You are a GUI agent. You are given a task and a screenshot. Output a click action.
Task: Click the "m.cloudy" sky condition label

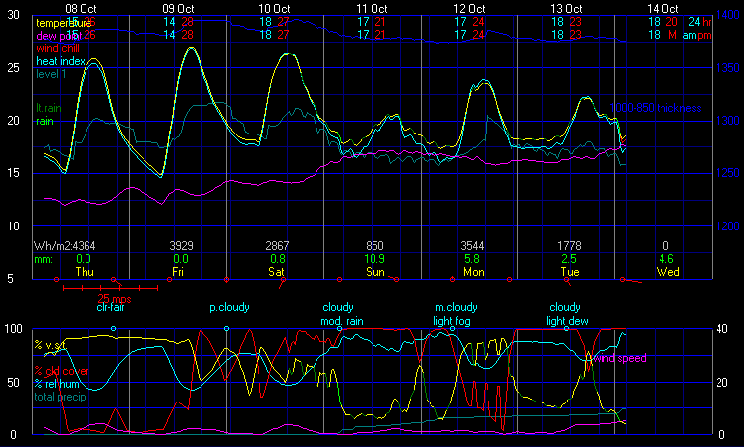point(456,307)
